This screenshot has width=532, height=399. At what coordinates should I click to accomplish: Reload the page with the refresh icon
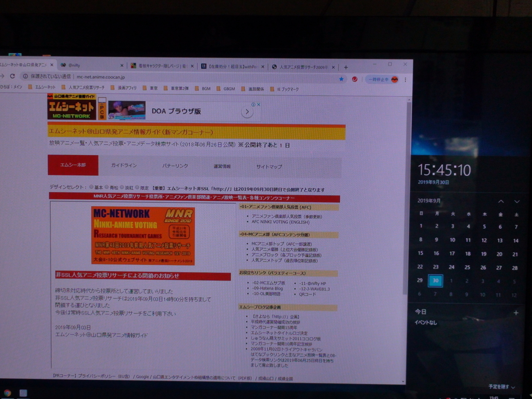(x=12, y=76)
